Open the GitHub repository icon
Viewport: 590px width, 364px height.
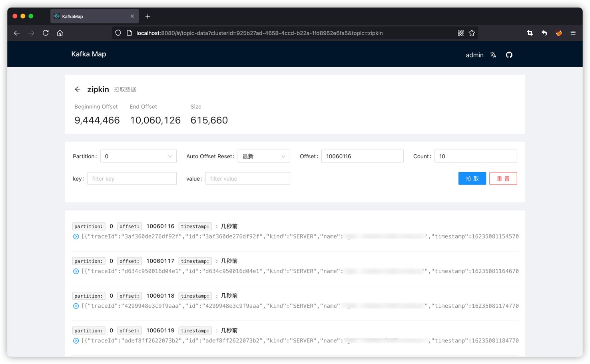click(x=509, y=55)
